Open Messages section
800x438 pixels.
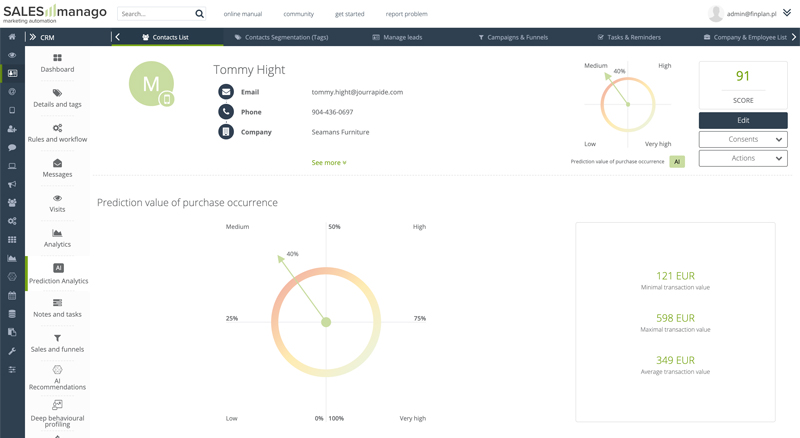58,168
